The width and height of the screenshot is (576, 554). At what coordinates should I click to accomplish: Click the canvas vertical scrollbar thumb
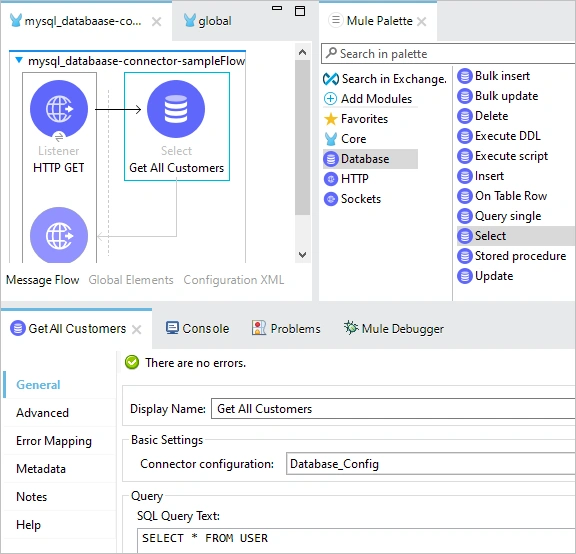(x=302, y=137)
